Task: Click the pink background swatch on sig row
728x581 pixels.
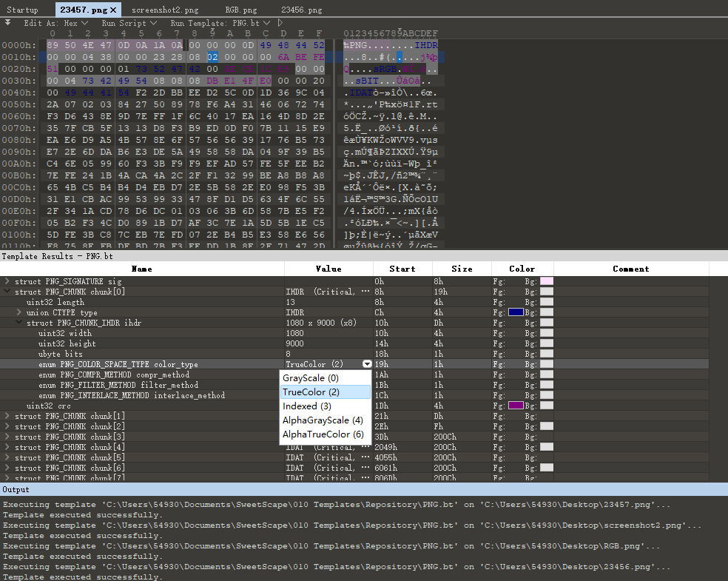Action: pyautogui.click(x=547, y=281)
